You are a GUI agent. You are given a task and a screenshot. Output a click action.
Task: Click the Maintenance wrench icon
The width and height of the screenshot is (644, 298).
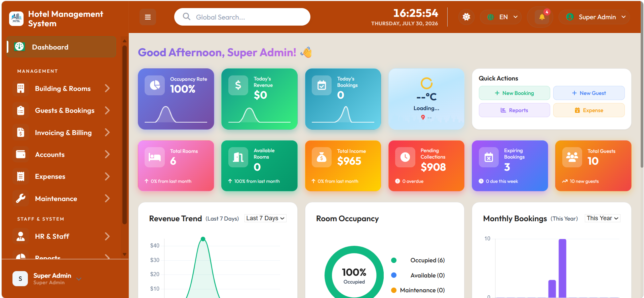21,198
